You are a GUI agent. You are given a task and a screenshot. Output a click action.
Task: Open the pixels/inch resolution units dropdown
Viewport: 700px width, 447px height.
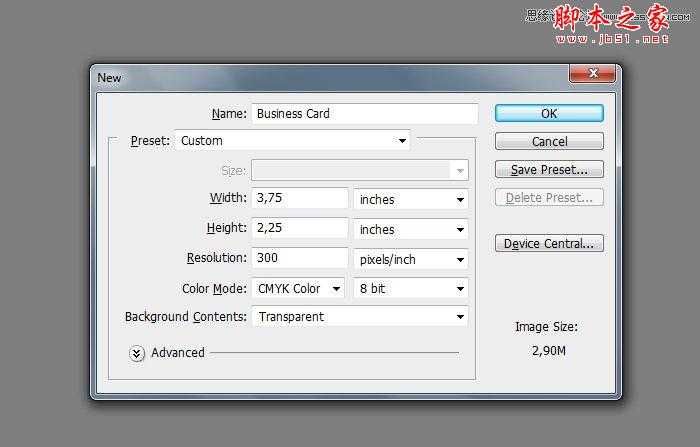[x=411, y=260]
